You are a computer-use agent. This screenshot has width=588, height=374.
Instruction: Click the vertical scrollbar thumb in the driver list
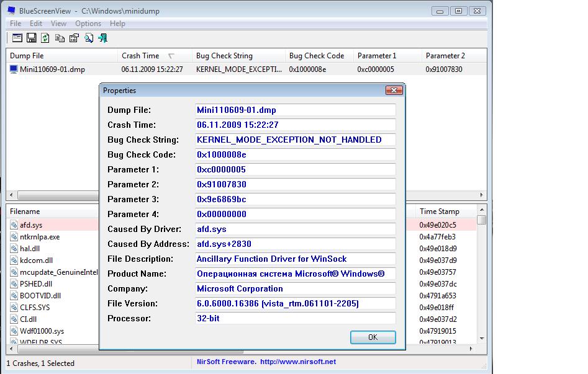tap(482, 220)
